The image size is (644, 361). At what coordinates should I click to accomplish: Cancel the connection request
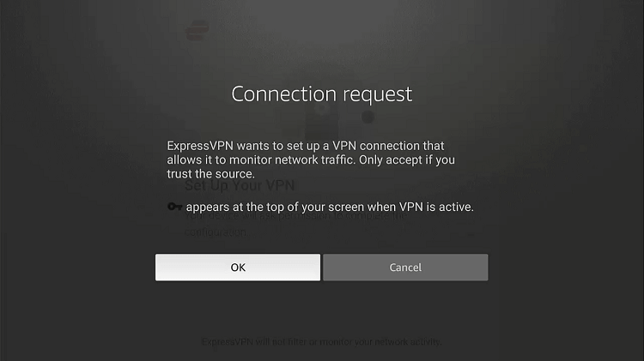coord(405,268)
